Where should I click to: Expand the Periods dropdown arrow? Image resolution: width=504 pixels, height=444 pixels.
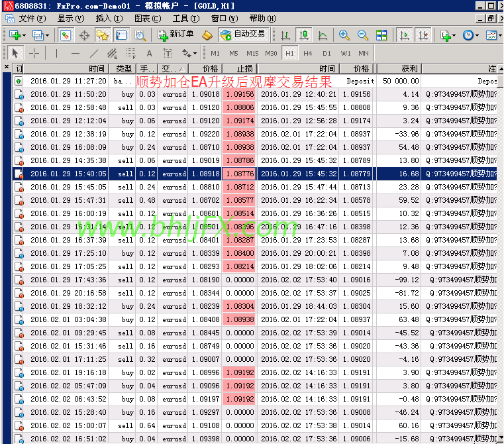pyautogui.click(x=477, y=35)
